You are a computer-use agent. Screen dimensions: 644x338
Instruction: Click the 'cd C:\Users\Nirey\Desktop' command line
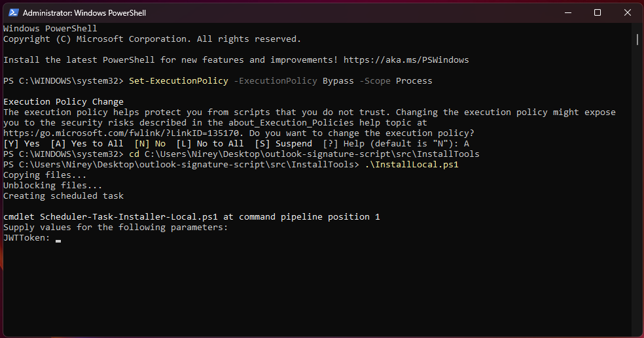pyautogui.click(x=304, y=154)
